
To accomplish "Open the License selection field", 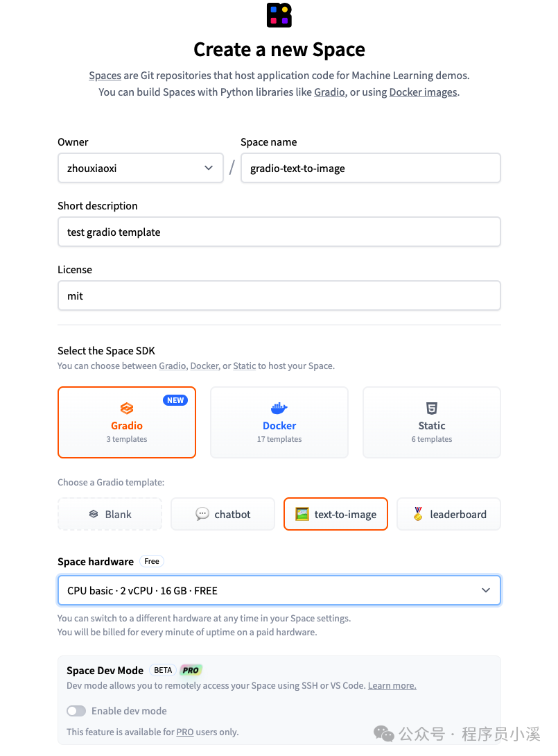I will click(279, 295).
